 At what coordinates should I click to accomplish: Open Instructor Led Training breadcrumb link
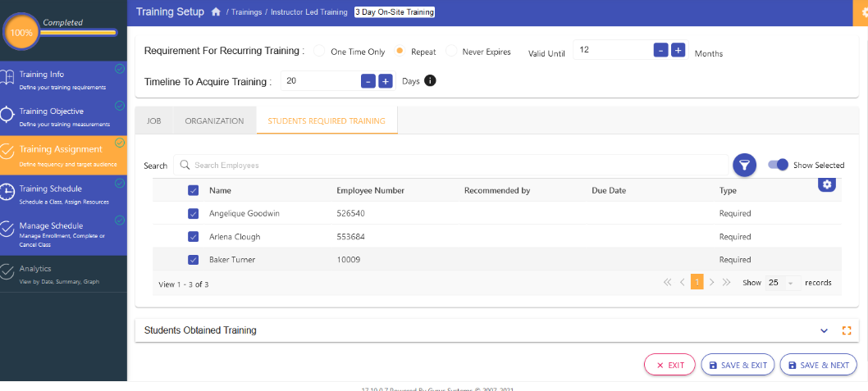point(309,11)
